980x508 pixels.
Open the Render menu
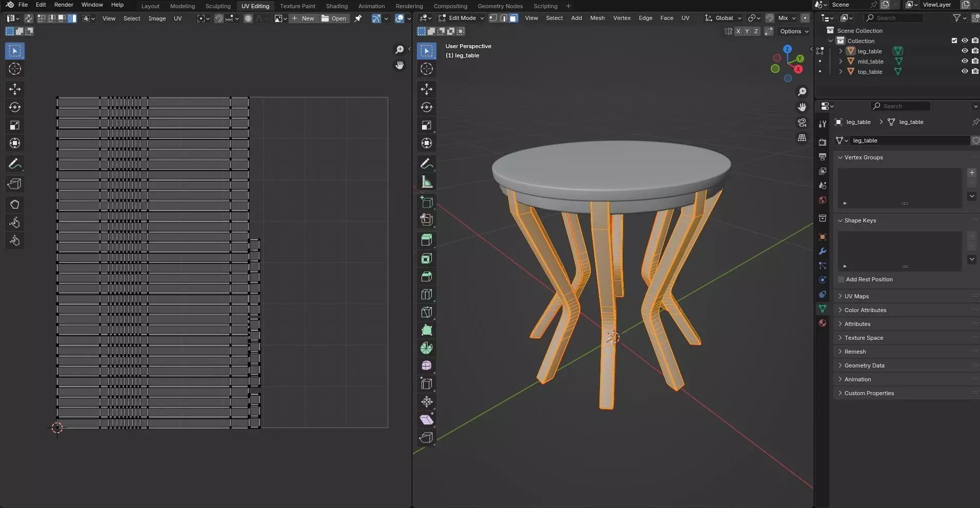[x=64, y=5]
